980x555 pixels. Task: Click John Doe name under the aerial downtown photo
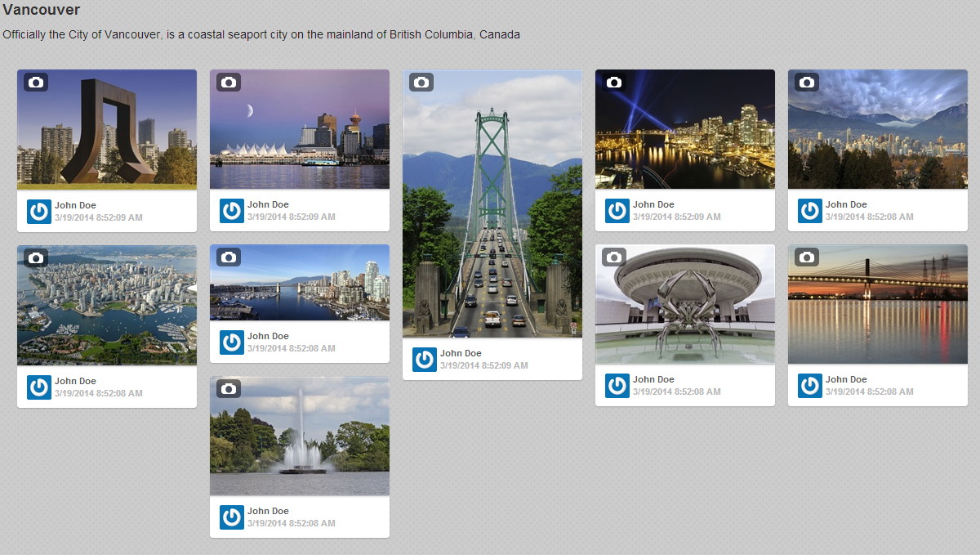75,381
